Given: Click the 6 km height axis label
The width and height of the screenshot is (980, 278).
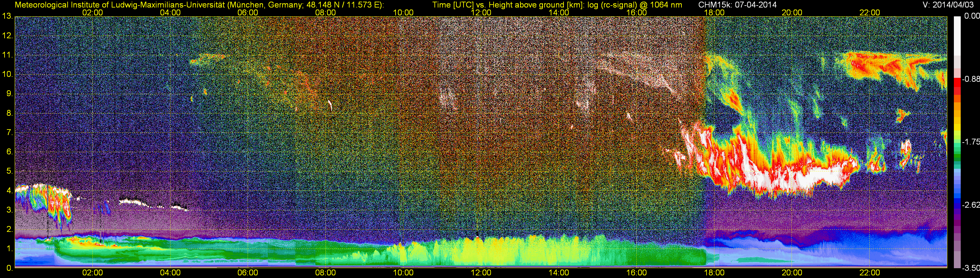Looking at the screenshot, I should click(9, 151).
